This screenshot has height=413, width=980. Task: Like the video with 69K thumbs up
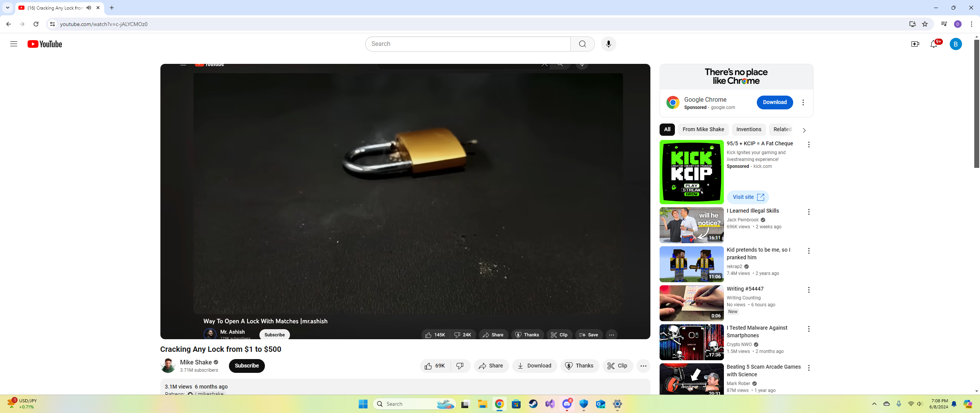[435, 366]
